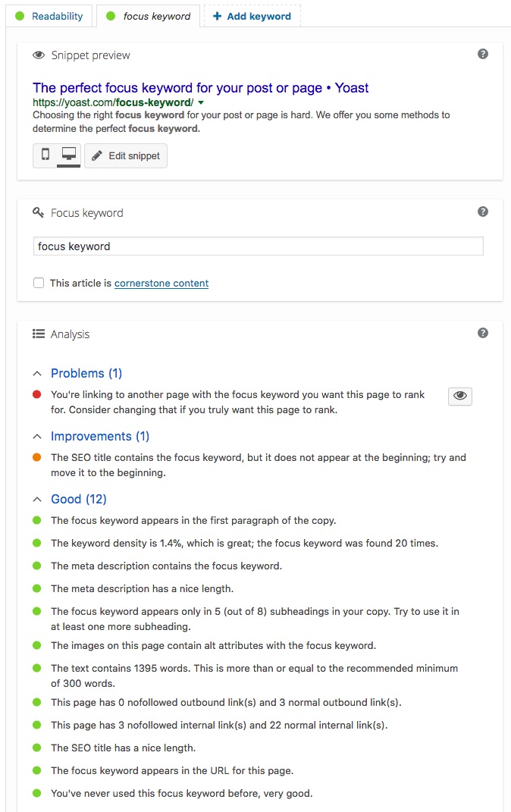
Task: Toggle highlight eye for the linking problem
Action: [x=459, y=397]
